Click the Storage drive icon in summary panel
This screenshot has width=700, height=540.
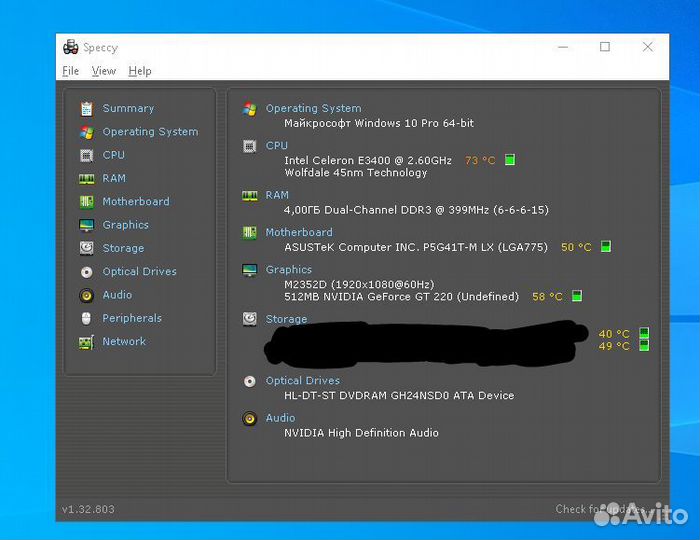pos(250,319)
